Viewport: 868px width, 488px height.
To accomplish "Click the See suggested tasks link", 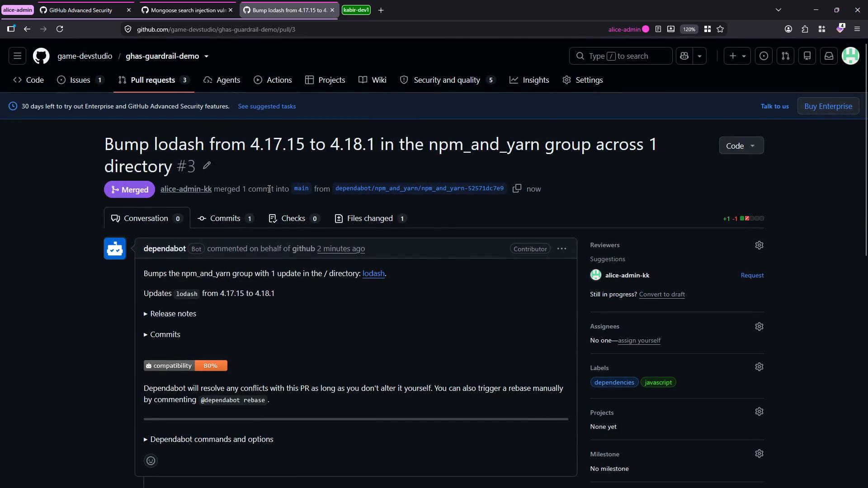I will click(267, 106).
